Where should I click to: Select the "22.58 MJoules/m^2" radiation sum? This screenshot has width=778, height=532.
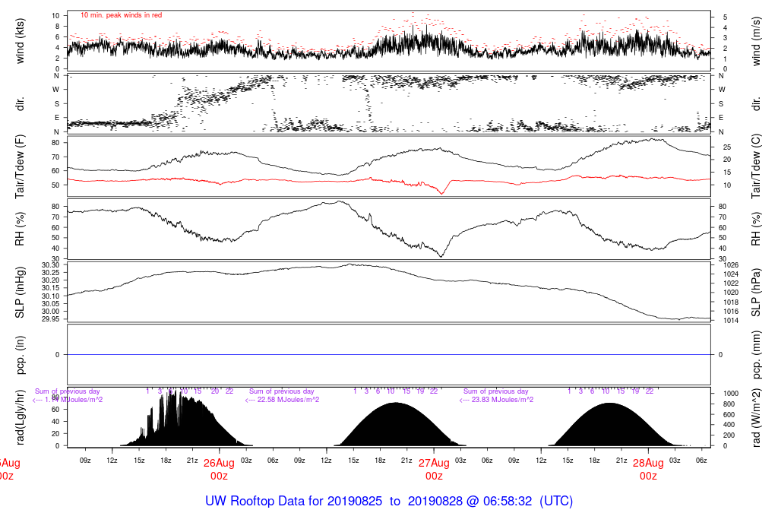click(x=288, y=400)
